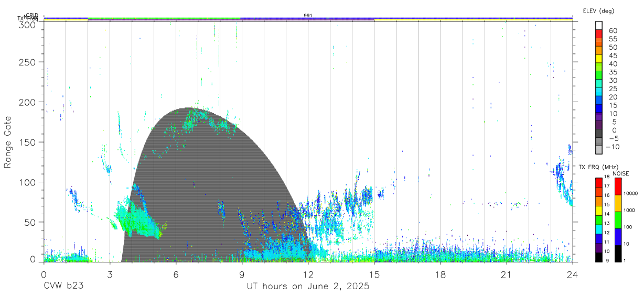Click the red 17–18 MHz TX FRQ swatch
Viewport: 644px width, 297px height.
(599, 183)
